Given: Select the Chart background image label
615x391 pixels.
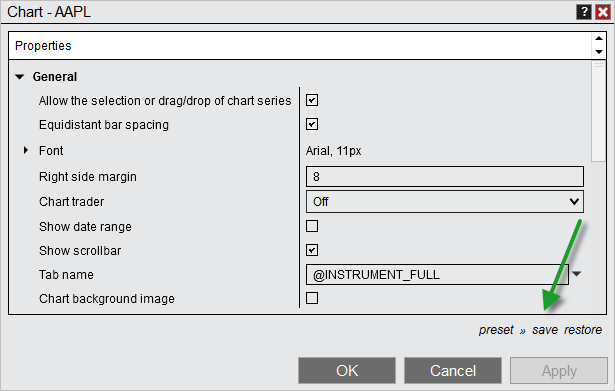Looking at the screenshot, I should pyautogui.click(x=107, y=299).
